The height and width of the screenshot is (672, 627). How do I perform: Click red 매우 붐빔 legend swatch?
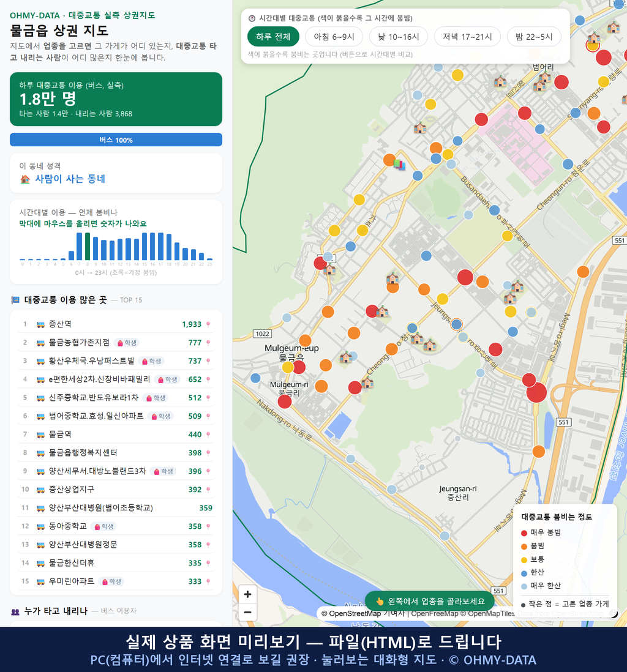(524, 533)
